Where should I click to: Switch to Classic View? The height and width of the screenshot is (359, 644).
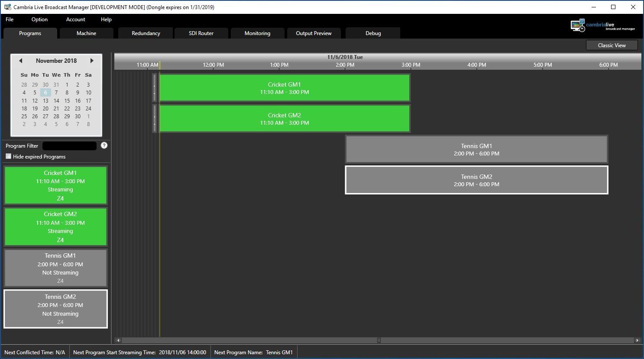(x=612, y=45)
